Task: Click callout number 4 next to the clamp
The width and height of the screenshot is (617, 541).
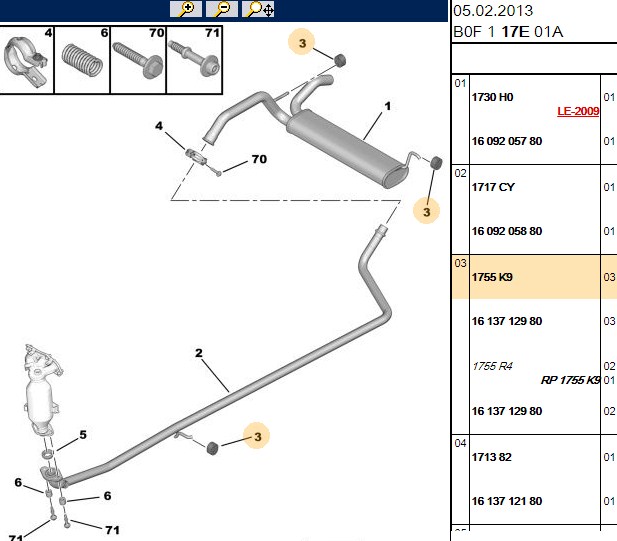Action: [x=159, y=126]
